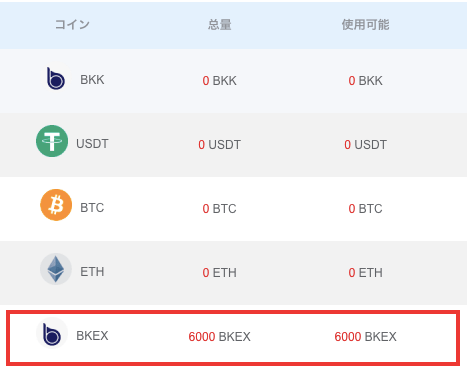Viewport: 467px width, 368px height.
Task: Select the orange Bitcoin icon
Action: point(56,205)
